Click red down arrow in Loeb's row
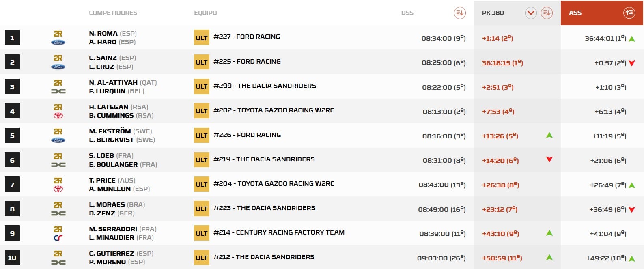The height and width of the screenshot is (269, 644). 549,159
